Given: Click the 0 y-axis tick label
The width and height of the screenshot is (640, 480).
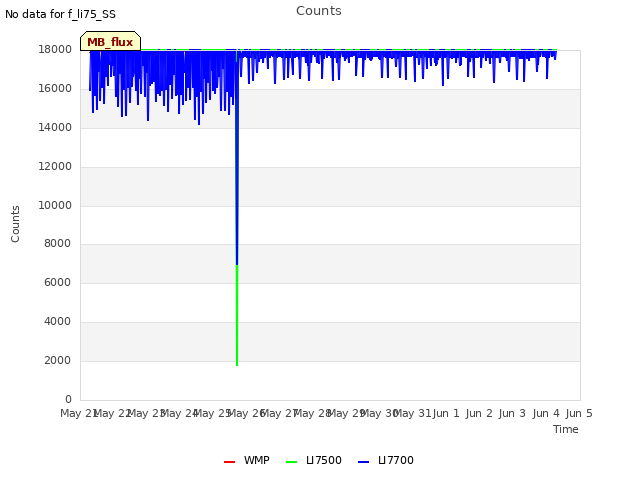Looking at the screenshot, I should (x=68, y=399).
